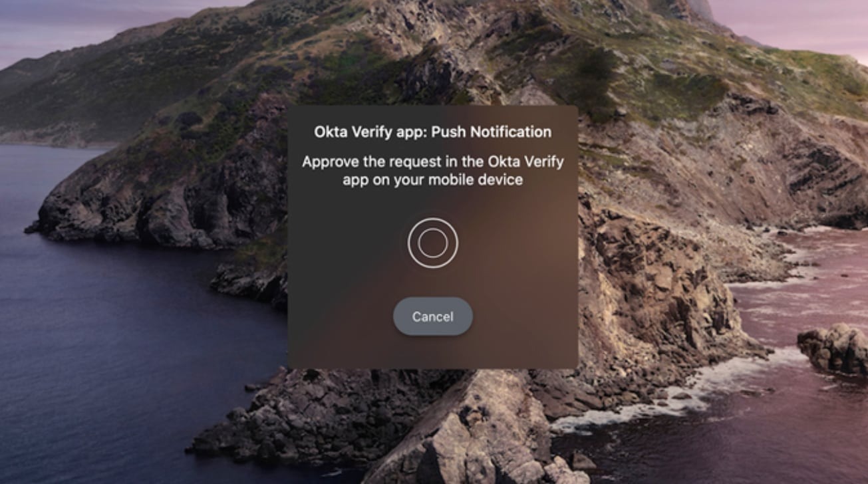Click the circular loading spinner icon
Viewport: 868px width, 484px height.
pos(433,243)
